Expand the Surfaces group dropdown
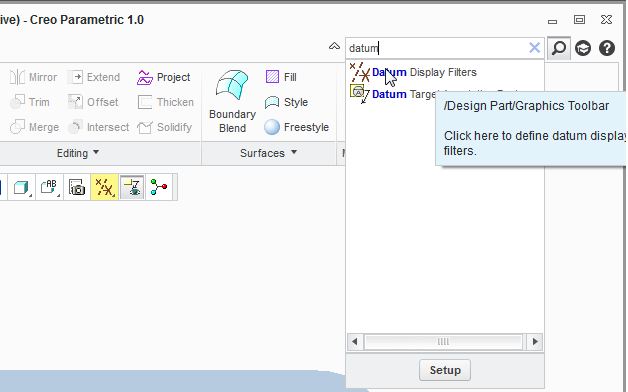 tap(269, 153)
